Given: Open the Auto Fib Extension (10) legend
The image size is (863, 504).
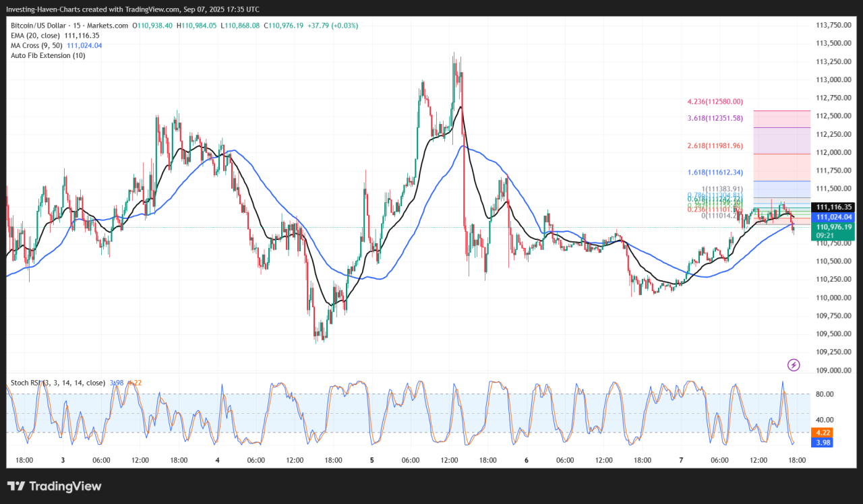Looking at the screenshot, I should coord(48,55).
